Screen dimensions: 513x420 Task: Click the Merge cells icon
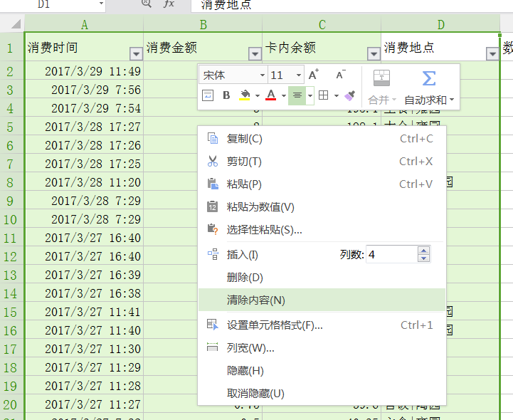tap(382, 78)
